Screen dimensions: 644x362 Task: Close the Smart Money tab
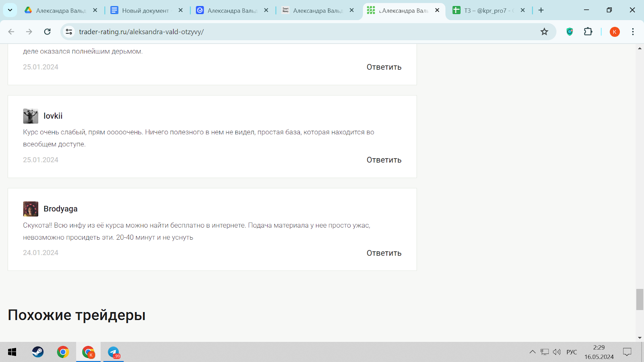tap(352, 10)
